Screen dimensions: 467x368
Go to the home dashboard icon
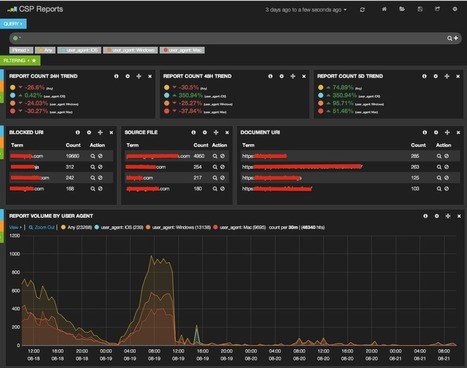click(384, 9)
